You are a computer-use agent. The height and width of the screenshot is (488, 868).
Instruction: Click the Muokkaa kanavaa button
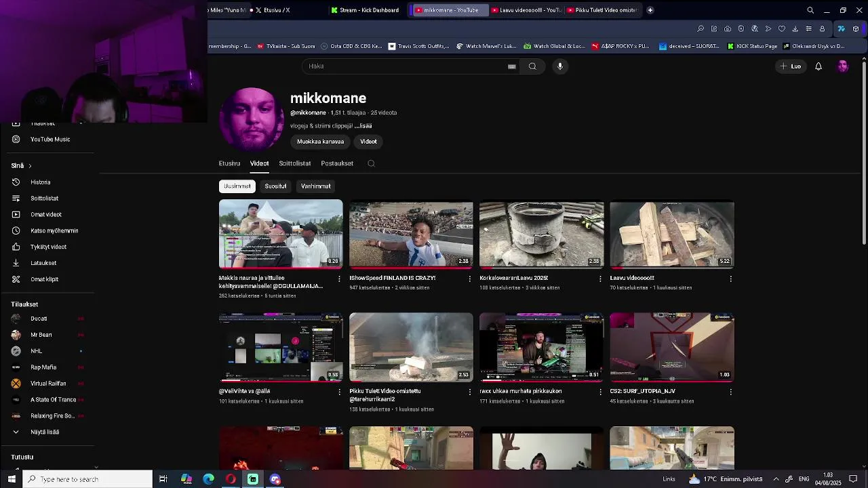(x=320, y=142)
